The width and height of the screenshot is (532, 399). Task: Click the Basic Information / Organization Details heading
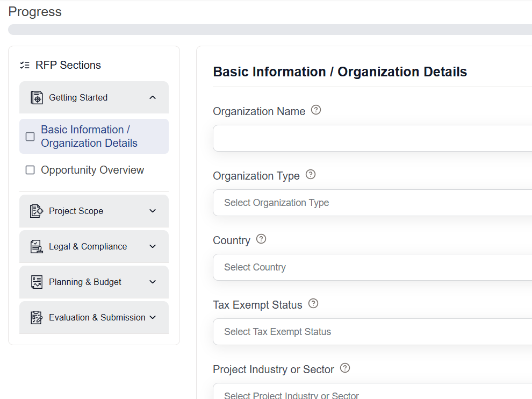(340, 72)
